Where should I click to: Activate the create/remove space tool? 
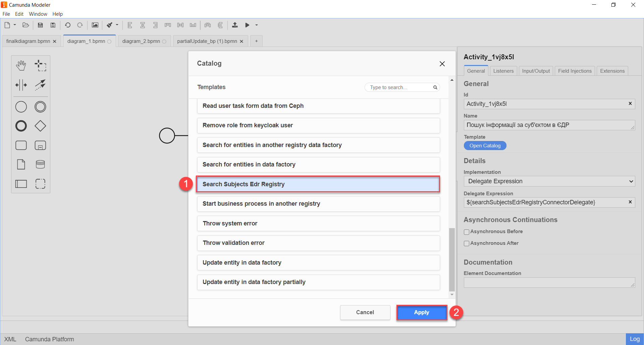[21, 85]
